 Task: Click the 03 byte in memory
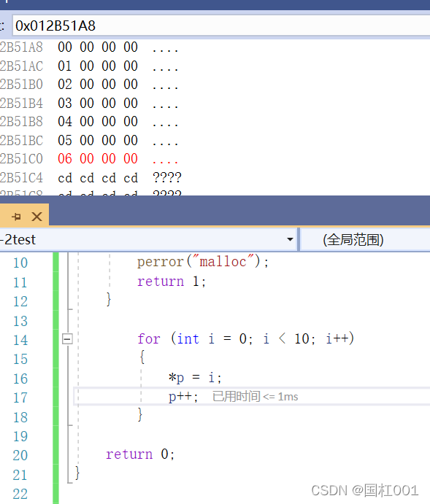click(65, 103)
